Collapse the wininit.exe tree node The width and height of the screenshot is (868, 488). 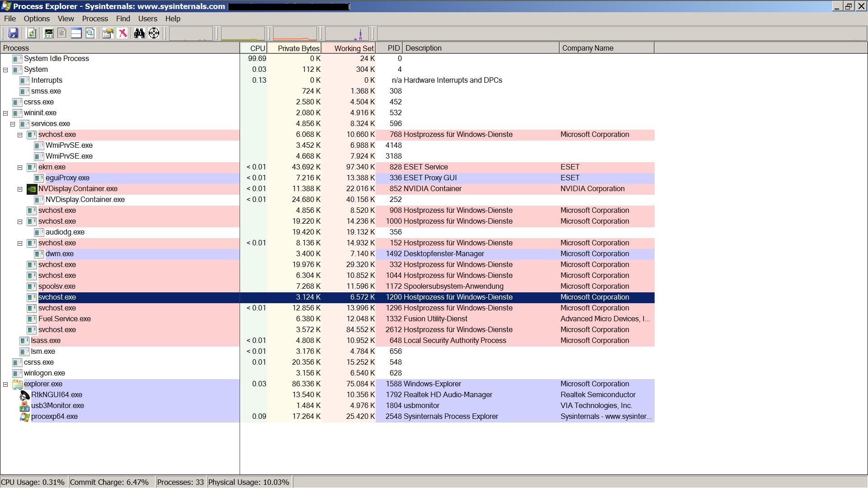[5, 113]
